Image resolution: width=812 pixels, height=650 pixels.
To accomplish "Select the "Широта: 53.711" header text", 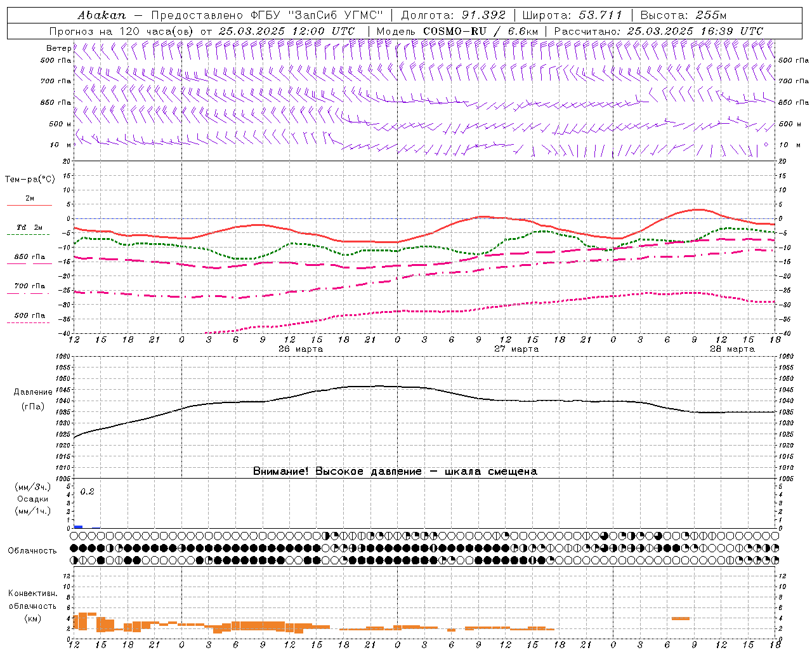I will [x=572, y=15].
